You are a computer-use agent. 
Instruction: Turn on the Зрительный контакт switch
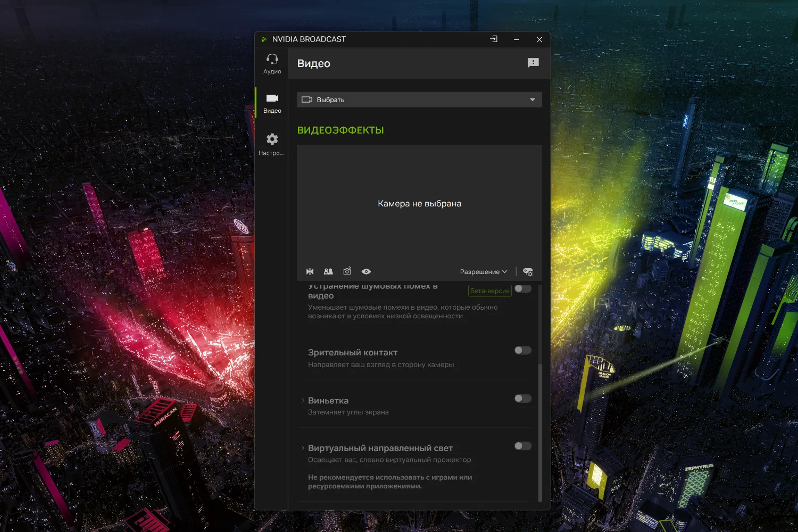point(523,350)
